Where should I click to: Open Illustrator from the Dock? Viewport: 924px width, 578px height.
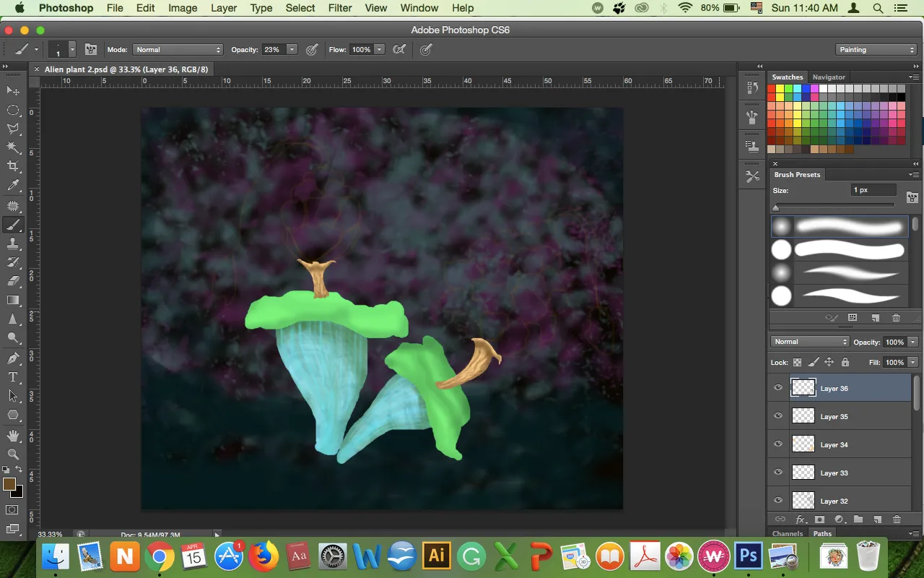[x=437, y=556]
